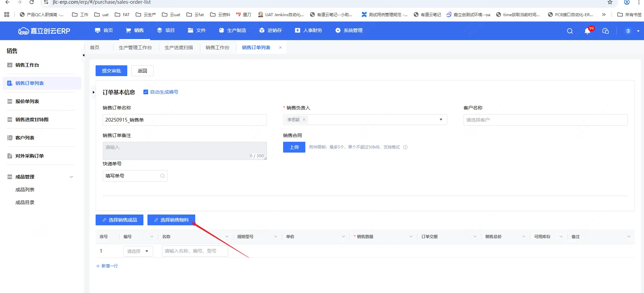Click the 提交审批 button
Viewport: 644px width, 293px height.
(x=111, y=71)
